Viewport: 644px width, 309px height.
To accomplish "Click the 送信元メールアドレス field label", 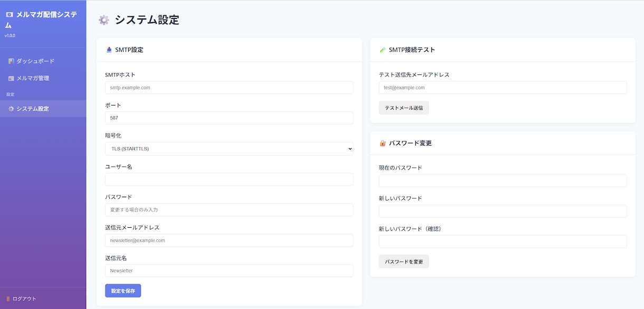I will 132,228.
